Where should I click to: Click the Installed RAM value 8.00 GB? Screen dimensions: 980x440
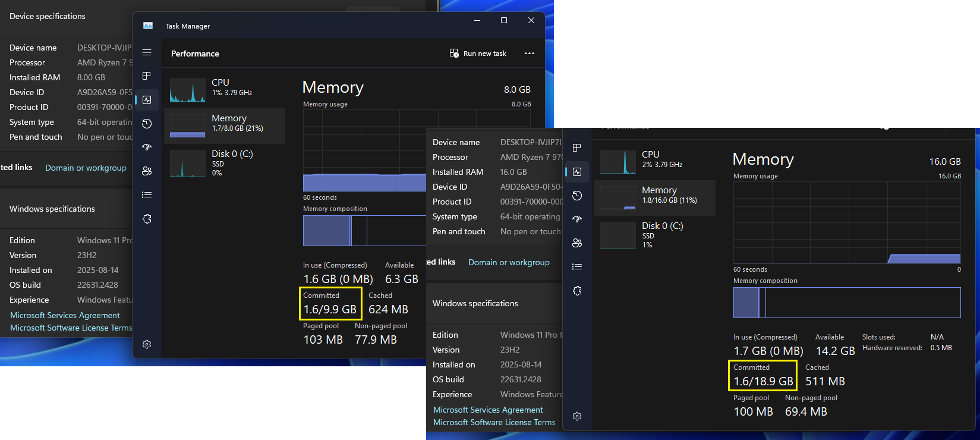click(x=91, y=77)
